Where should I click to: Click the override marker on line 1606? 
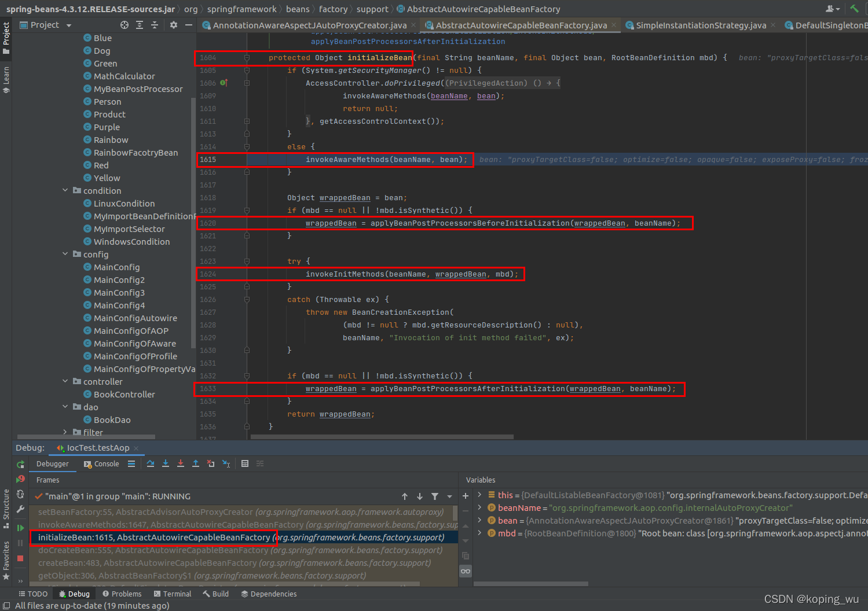point(224,83)
